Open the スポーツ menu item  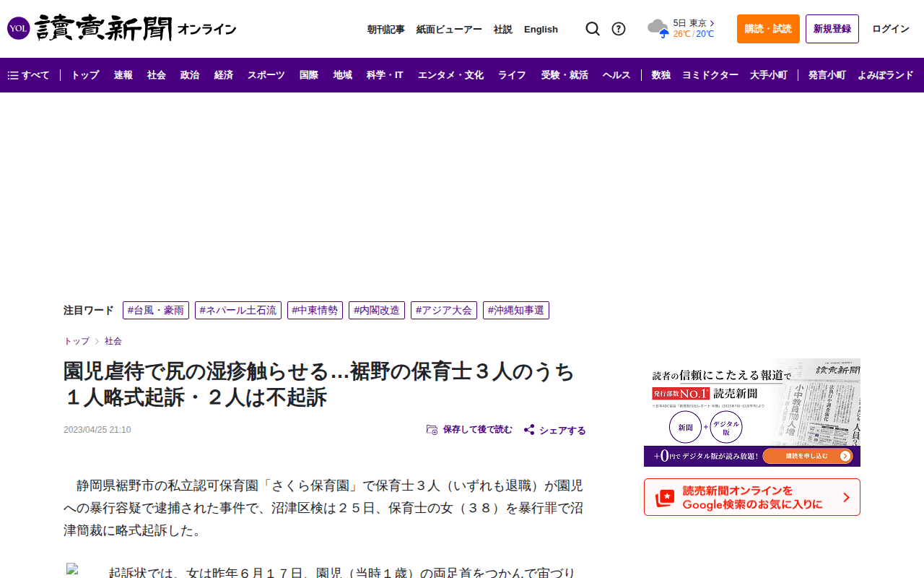pos(266,75)
